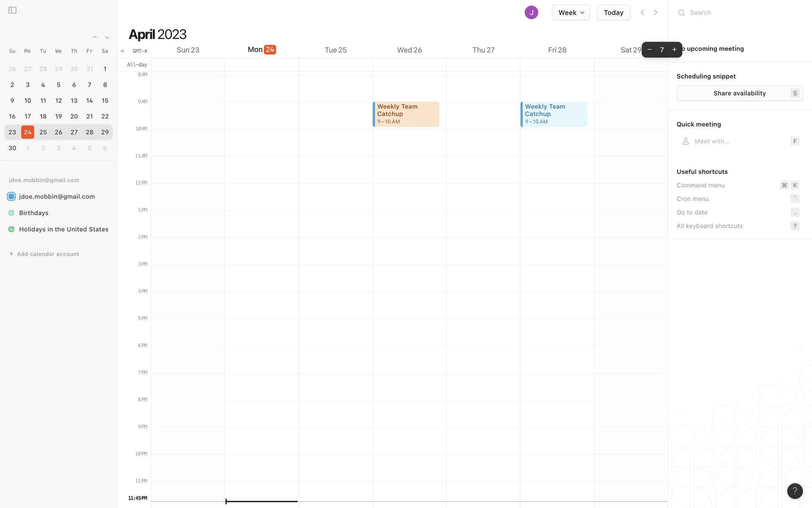Go to the next week arrow
This screenshot has width=812, height=508.
(x=656, y=13)
